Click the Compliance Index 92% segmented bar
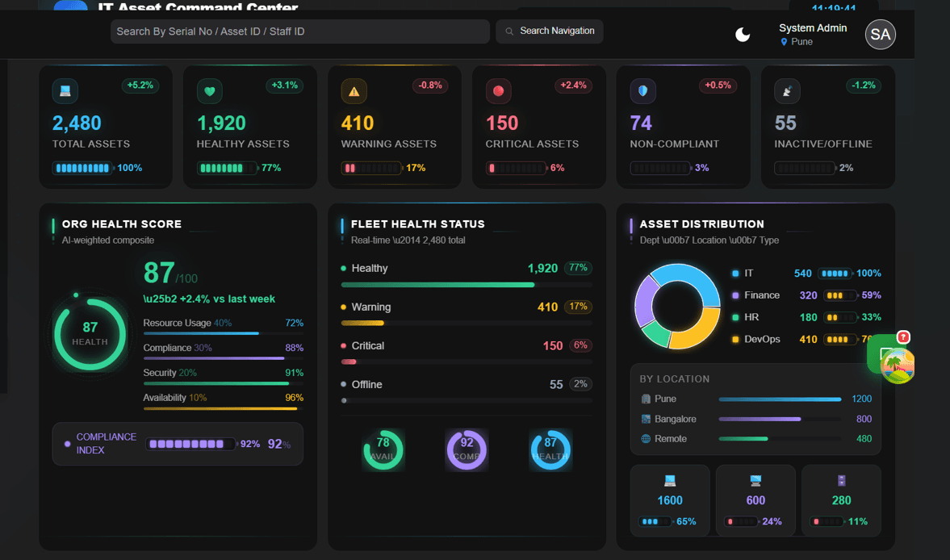Screen dimensions: 950x560 190,444
